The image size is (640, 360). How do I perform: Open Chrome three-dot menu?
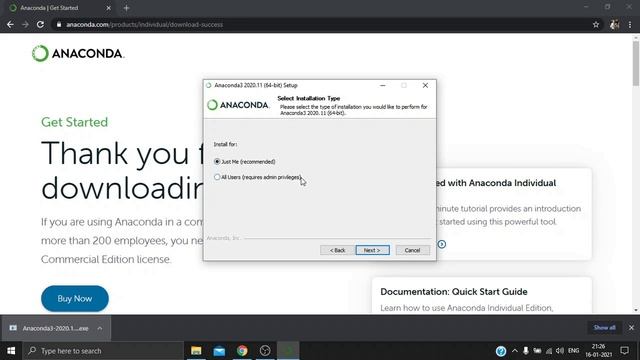[630, 24]
